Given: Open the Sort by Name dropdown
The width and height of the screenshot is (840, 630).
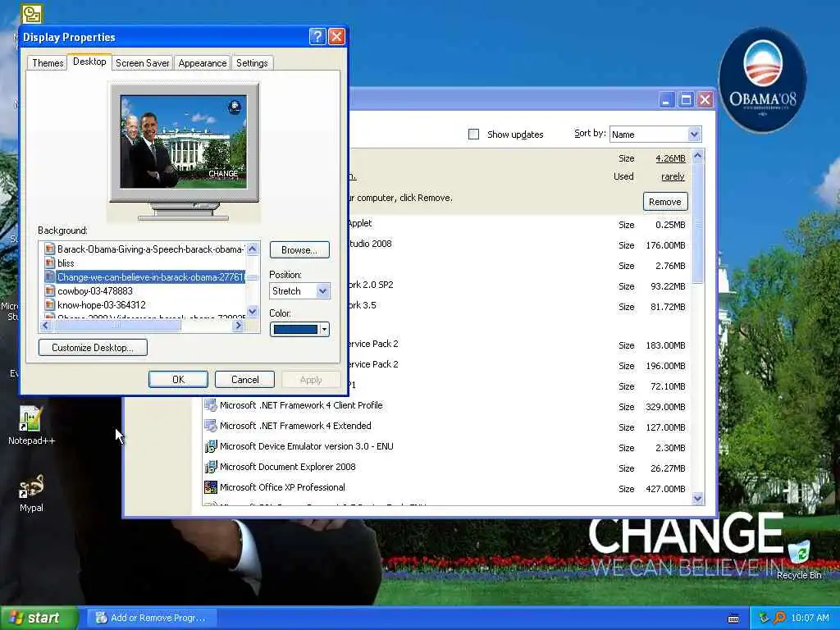Looking at the screenshot, I should click(x=694, y=134).
